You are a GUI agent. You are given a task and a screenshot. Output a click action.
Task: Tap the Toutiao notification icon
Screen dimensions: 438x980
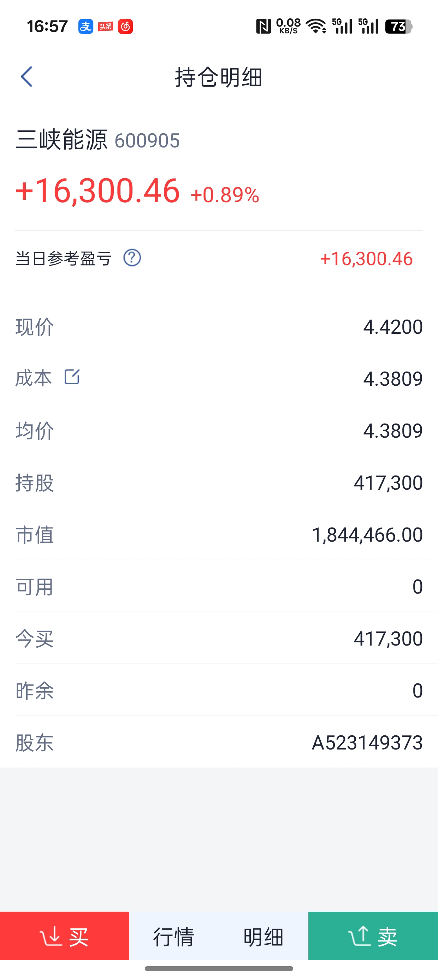point(105,27)
